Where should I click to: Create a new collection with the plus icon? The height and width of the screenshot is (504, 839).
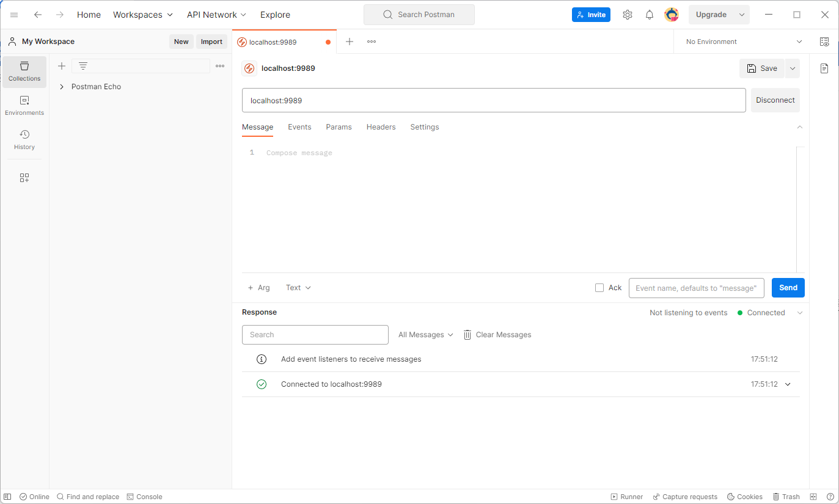(x=61, y=66)
